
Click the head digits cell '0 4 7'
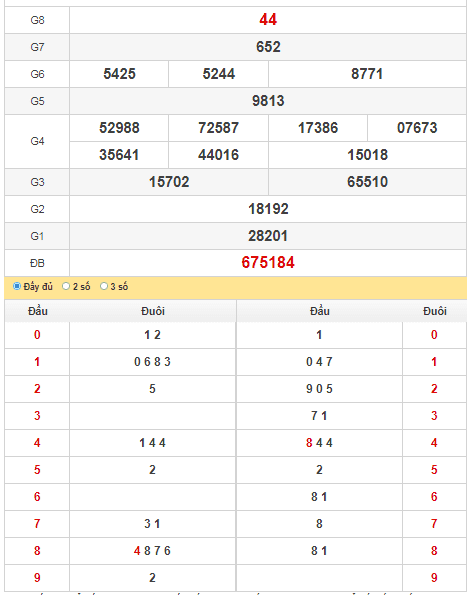point(319,362)
